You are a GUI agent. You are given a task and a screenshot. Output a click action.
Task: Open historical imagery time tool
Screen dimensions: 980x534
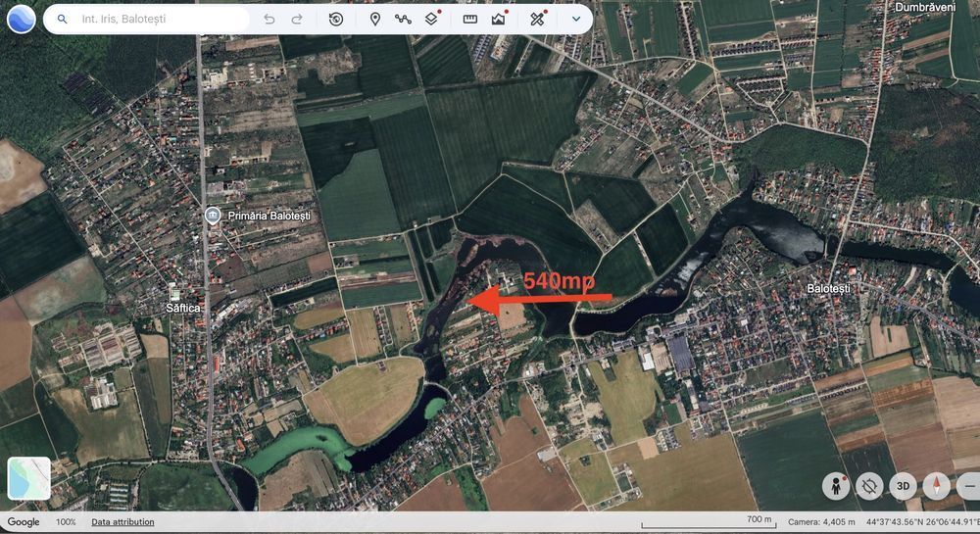pos(336,20)
